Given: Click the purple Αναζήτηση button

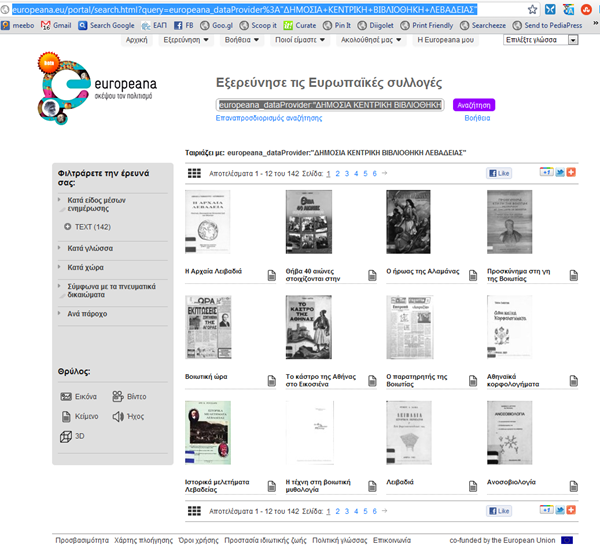Looking at the screenshot, I should click(474, 105).
